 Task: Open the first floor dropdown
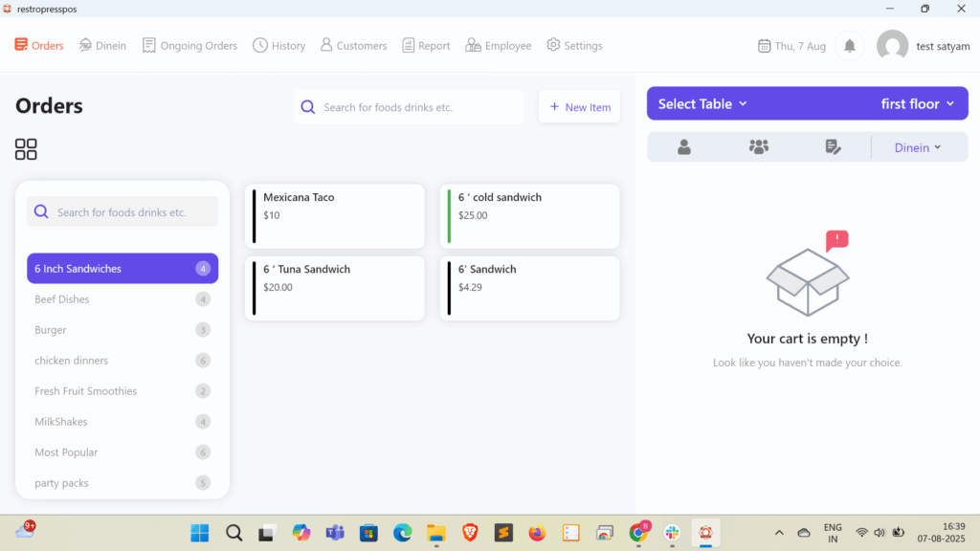[x=917, y=103]
